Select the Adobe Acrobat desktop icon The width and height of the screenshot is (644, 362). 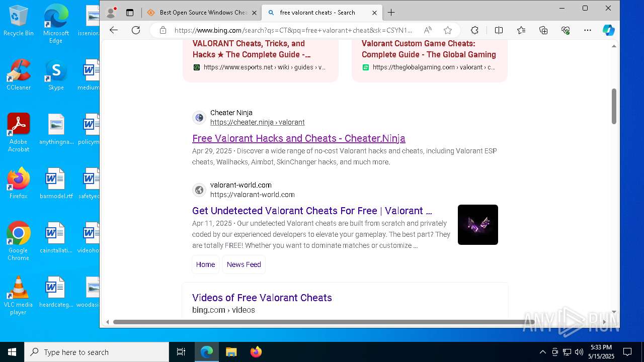click(x=19, y=133)
